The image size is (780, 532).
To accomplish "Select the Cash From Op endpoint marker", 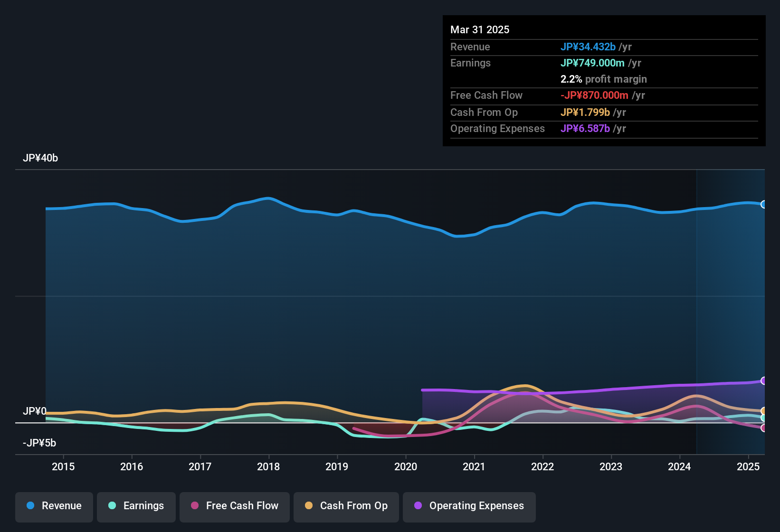I will pos(764,411).
